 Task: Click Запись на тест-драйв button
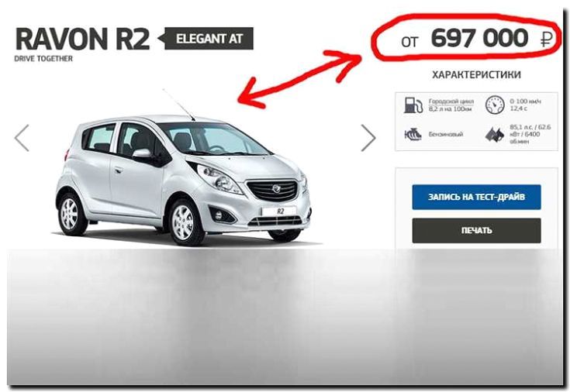click(x=476, y=198)
